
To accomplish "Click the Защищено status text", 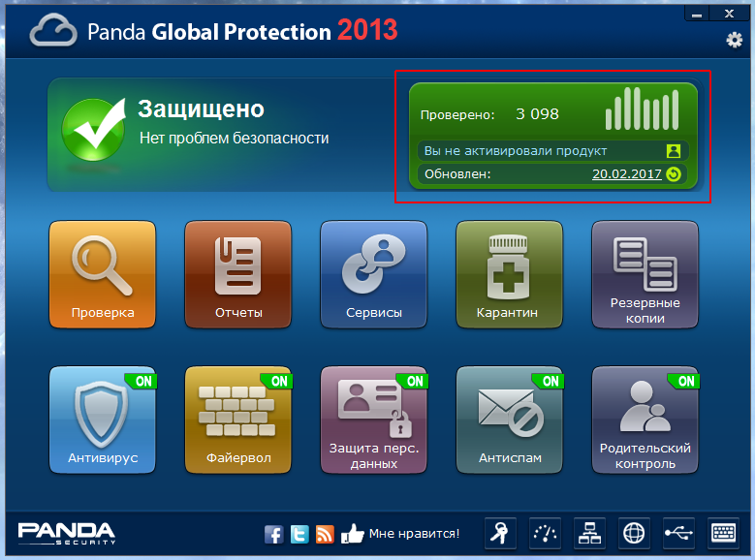I will coord(201,109).
